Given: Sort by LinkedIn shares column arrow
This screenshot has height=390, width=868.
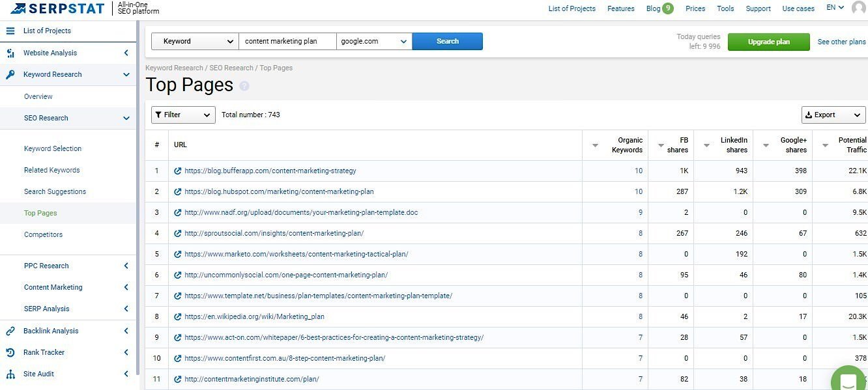Looking at the screenshot, I should tap(706, 145).
